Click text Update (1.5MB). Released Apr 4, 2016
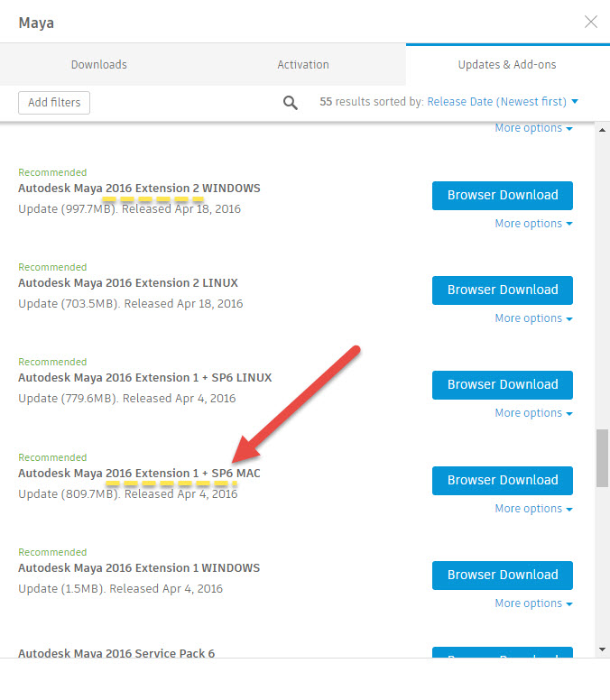The image size is (610, 700). [x=120, y=589]
